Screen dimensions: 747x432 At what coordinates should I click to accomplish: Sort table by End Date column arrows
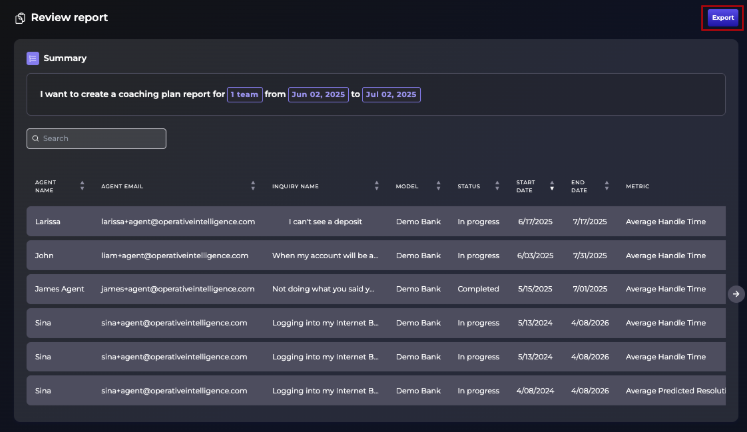[606, 186]
